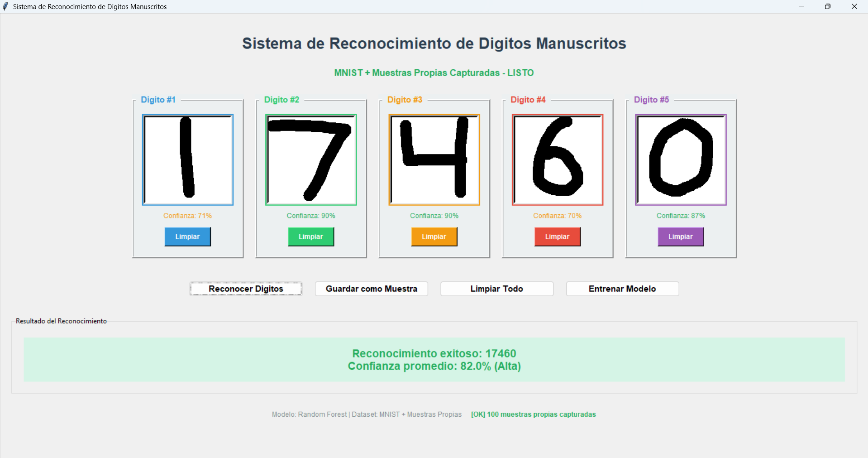The width and height of the screenshot is (868, 458).
Task: Click the 'Digito #2' frame label
Action: click(281, 100)
